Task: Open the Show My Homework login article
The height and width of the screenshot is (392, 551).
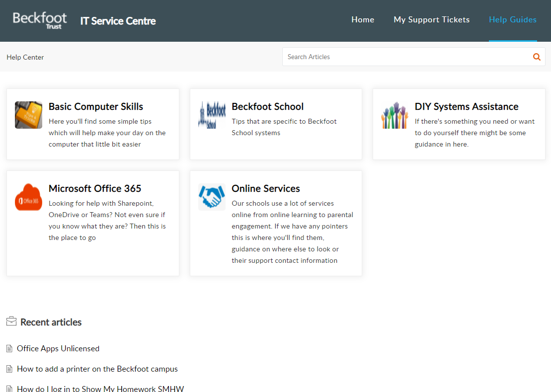Action: click(x=100, y=389)
